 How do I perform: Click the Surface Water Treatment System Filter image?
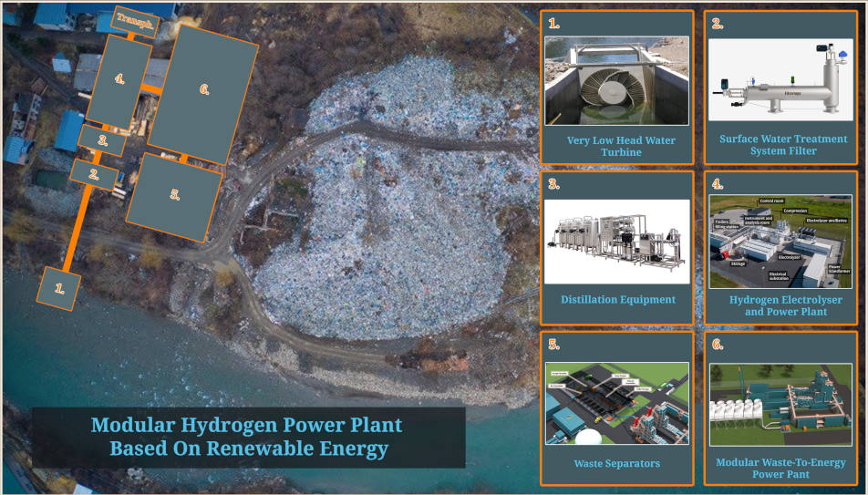[x=780, y=79]
